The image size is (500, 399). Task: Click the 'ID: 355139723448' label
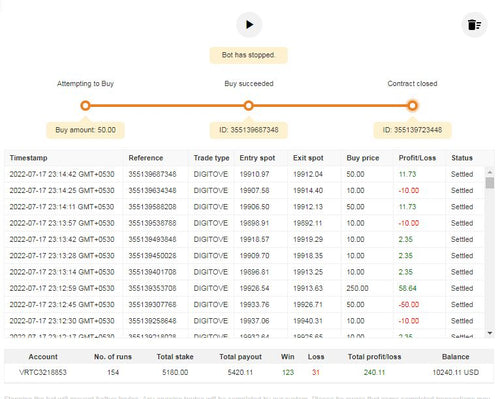(x=412, y=130)
